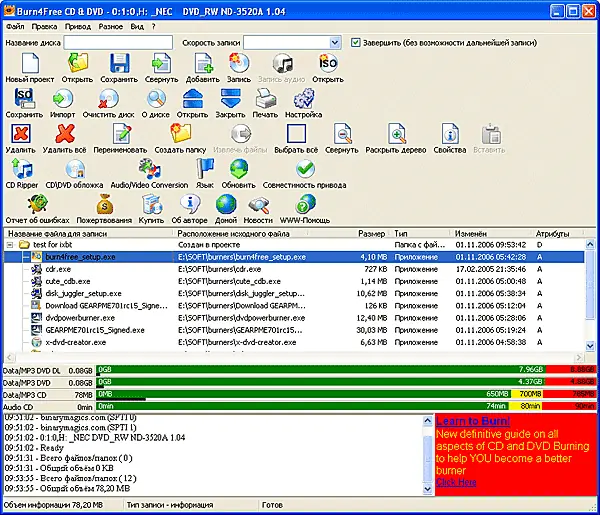The width and height of the screenshot is (600, 515).
Task: Click the log pane scroll up arrow
Action: [428, 421]
